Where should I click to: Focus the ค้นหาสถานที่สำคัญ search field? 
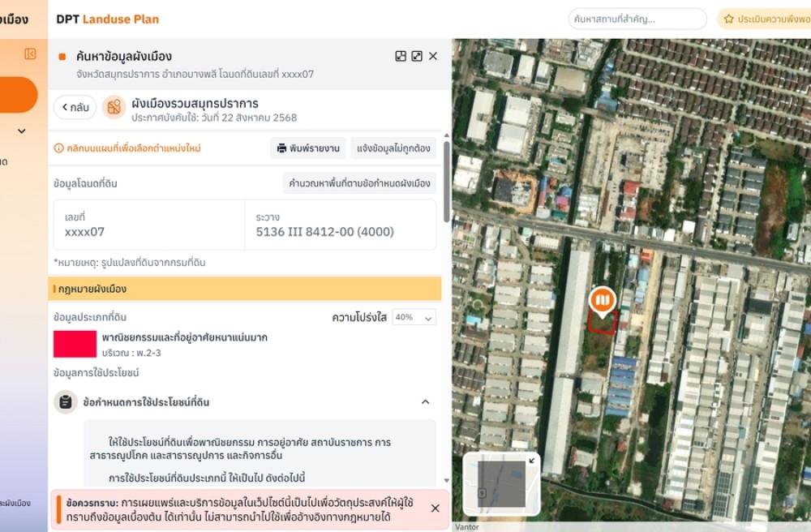coord(637,19)
